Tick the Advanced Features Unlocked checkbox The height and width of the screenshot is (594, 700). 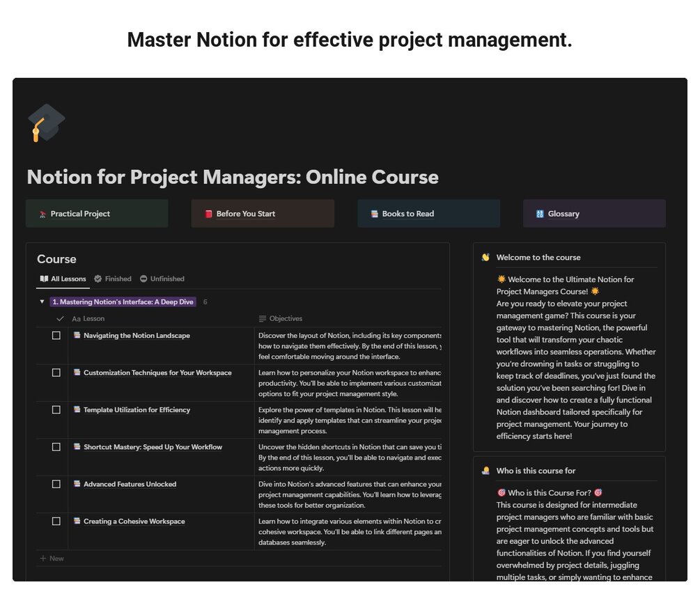(56, 484)
